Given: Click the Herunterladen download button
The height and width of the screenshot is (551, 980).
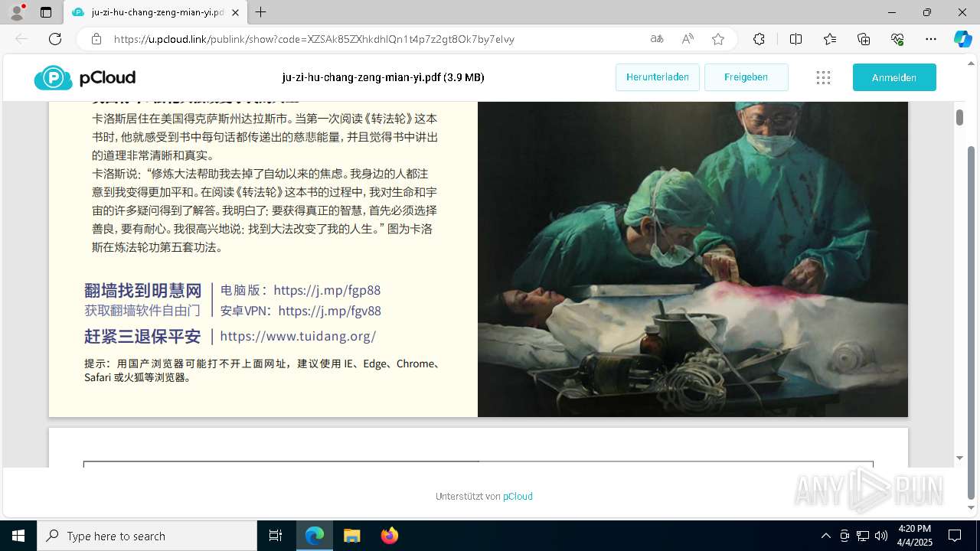Looking at the screenshot, I should pos(658,77).
